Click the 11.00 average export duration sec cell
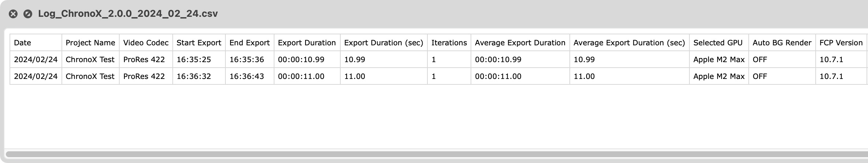This screenshot has height=163, width=868. (x=629, y=76)
